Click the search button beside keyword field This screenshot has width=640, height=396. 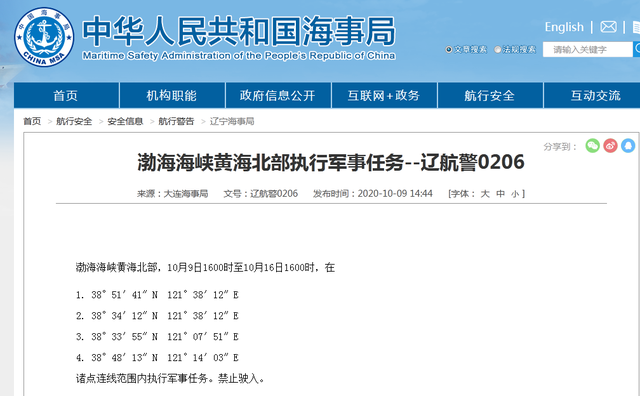point(636,49)
